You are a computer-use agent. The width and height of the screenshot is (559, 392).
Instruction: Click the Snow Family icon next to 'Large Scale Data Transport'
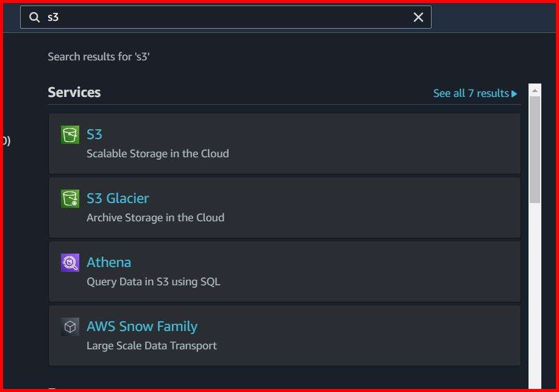pyautogui.click(x=69, y=326)
